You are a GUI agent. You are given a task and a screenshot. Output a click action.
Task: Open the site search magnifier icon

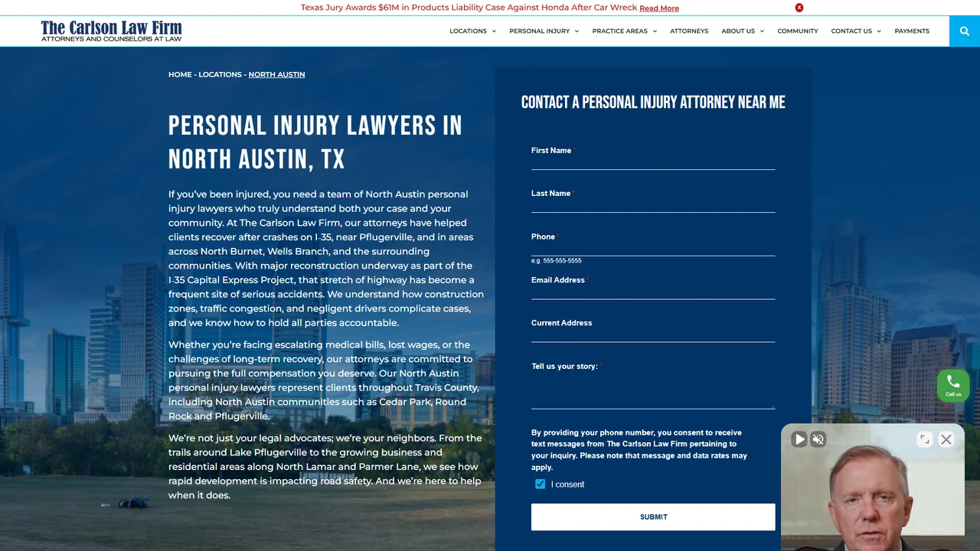click(965, 31)
